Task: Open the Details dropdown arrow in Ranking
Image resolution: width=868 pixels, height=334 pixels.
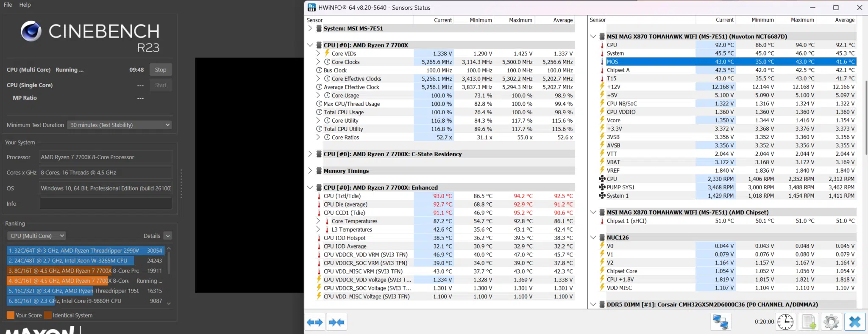Action: click(x=168, y=236)
